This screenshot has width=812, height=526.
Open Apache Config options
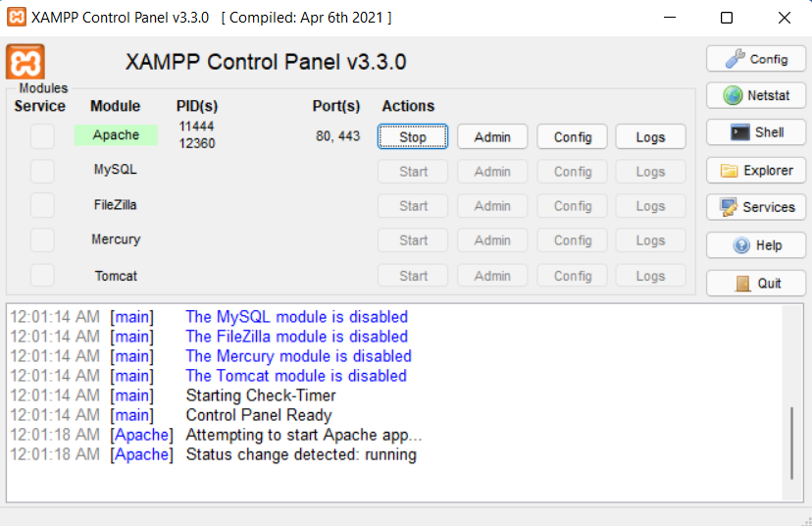[573, 136]
